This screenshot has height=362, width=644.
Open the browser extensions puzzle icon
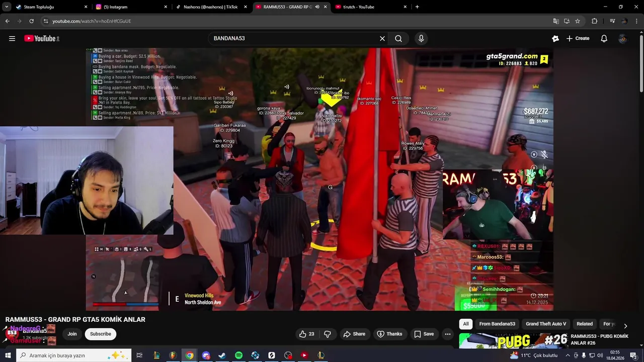[x=594, y=21]
